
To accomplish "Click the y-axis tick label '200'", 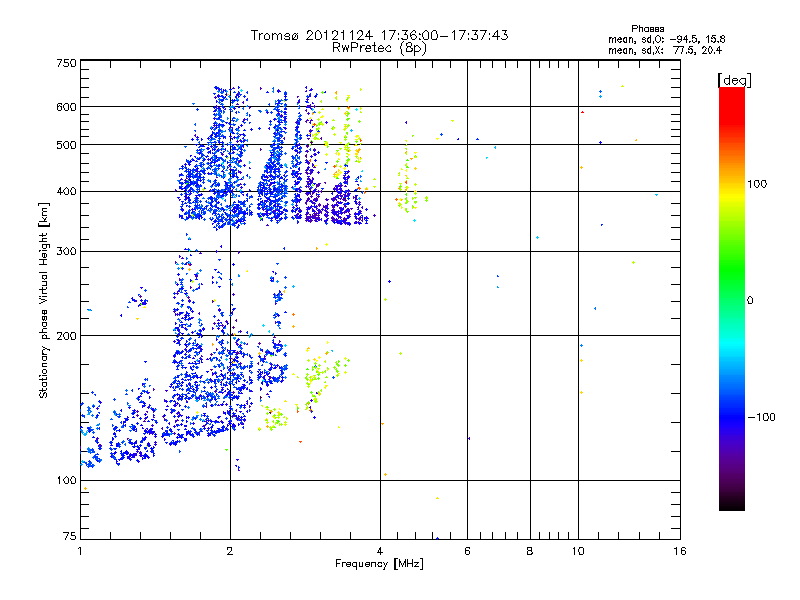I will pyautogui.click(x=66, y=336).
